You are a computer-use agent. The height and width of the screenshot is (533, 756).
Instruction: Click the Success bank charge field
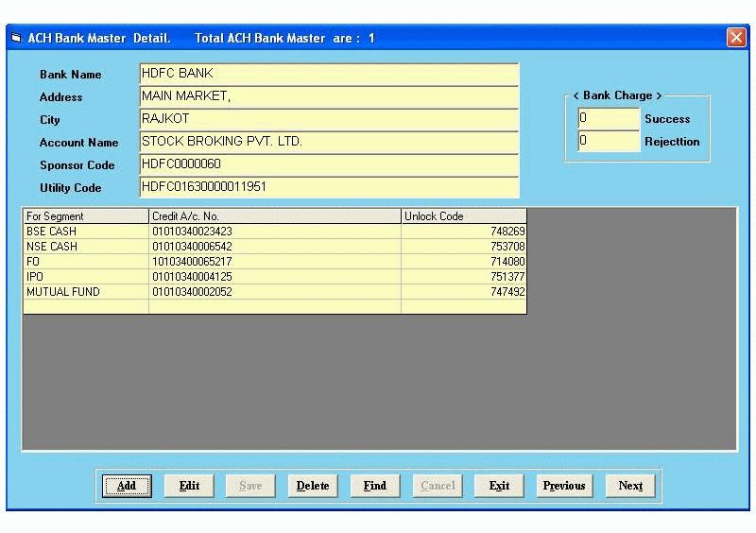[609, 119]
